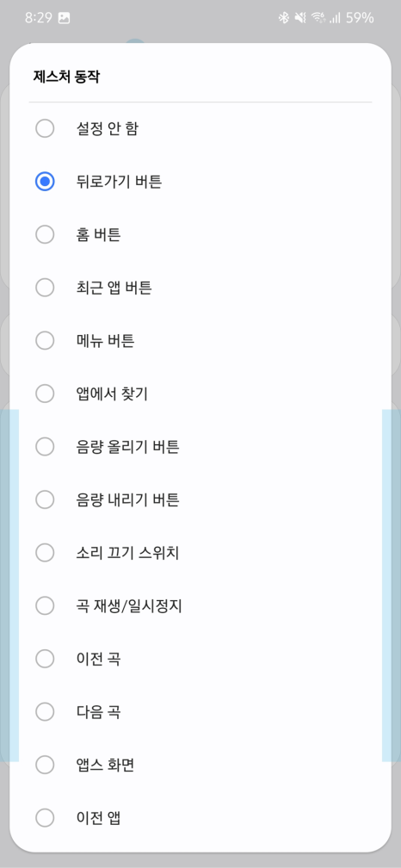The height and width of the screenshot is (868, 401).
Task: Tap the Bluetooth status bar icon
Action: pos(284,18)
